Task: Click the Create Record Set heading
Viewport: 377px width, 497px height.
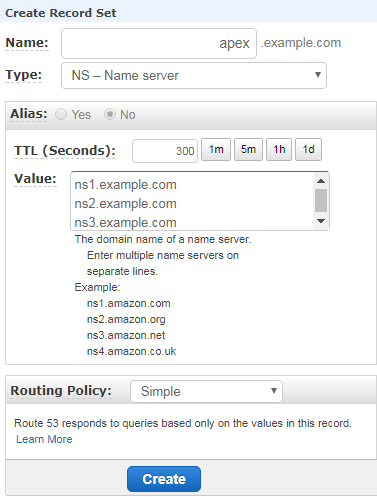Action: tap(61, 13)
